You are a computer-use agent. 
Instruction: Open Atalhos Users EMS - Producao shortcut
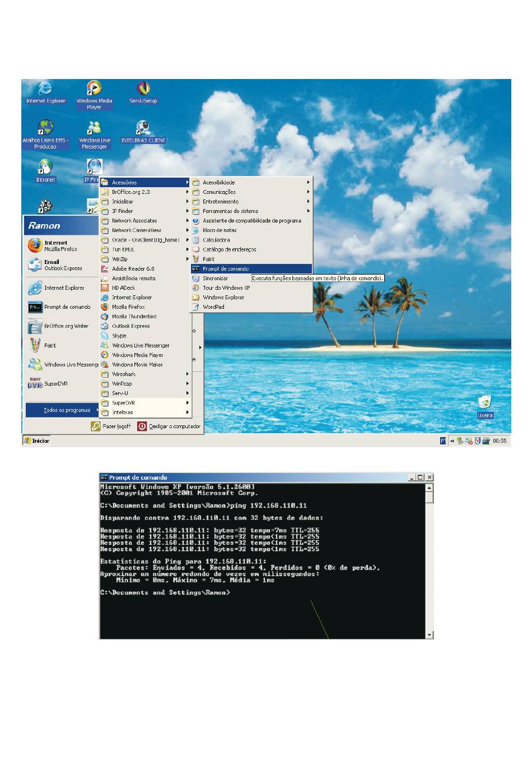[45, 134]
